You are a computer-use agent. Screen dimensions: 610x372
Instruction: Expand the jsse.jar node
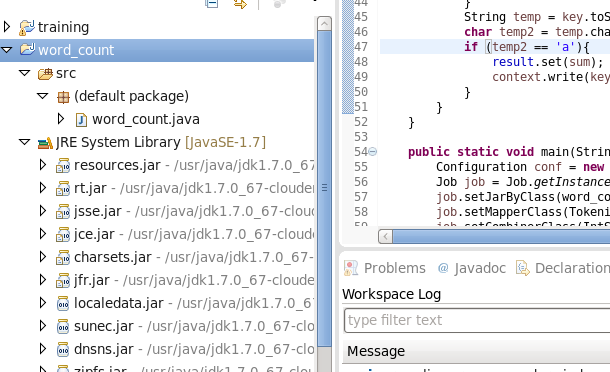[43, 211]
